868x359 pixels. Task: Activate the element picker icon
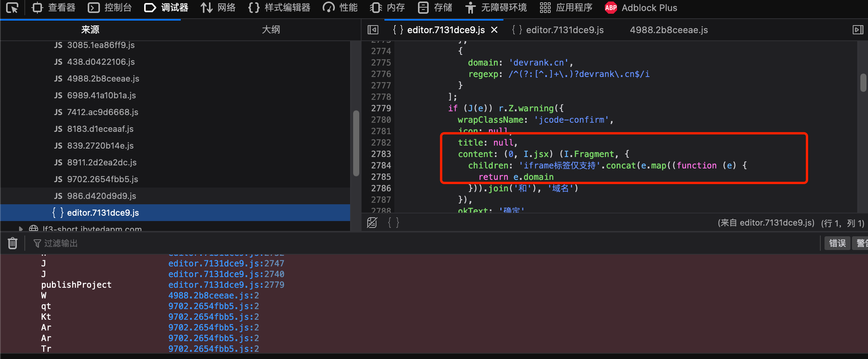point(12,8)
